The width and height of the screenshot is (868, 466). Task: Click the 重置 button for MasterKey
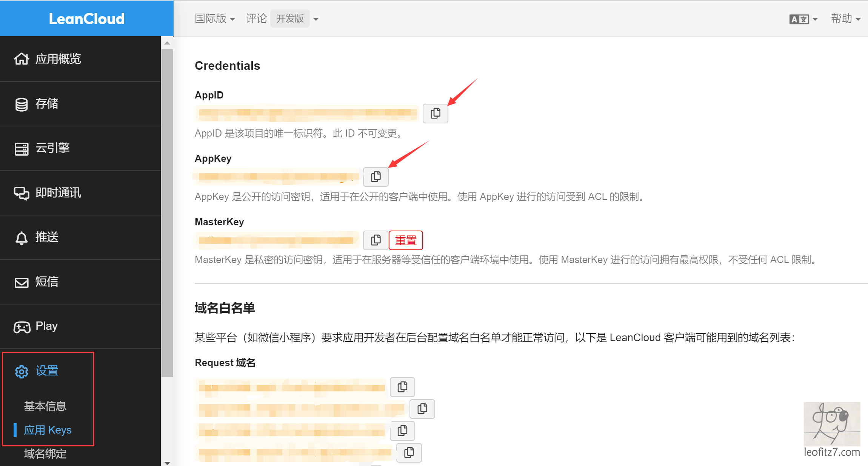(x=406, y=240)
